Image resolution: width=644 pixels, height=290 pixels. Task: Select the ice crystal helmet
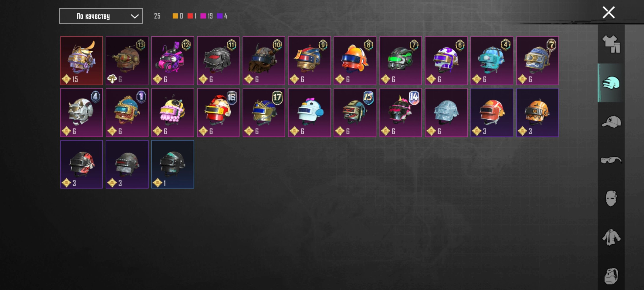(x=446, y=113)
